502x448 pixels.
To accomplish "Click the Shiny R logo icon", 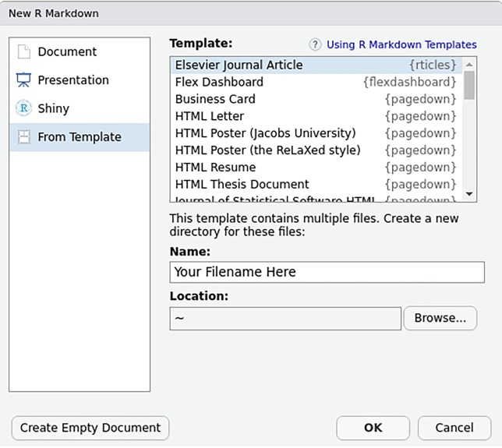I will coord(23,108).
